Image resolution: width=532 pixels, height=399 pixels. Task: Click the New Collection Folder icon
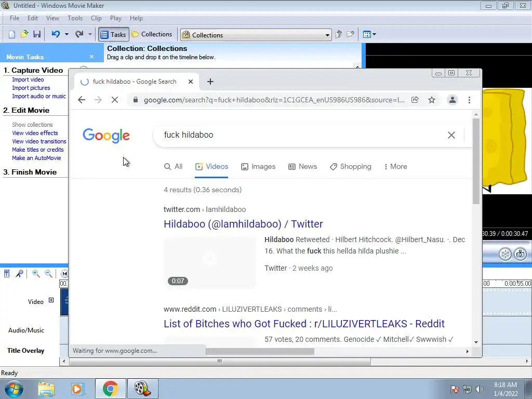click(x=350, y=34)
